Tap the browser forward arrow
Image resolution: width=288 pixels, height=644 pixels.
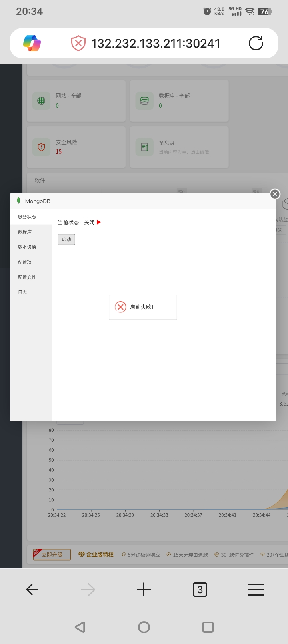point(88,589)
